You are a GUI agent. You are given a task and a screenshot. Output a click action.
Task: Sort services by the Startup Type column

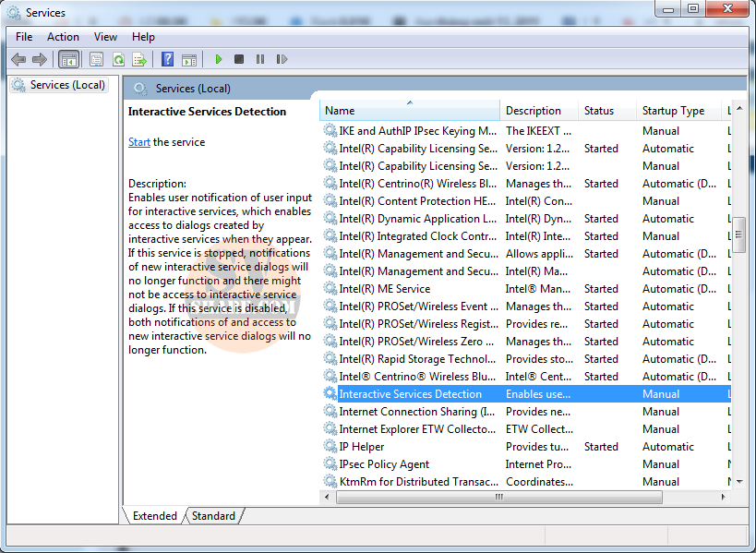pyautogui.click(x=673, y=110)
